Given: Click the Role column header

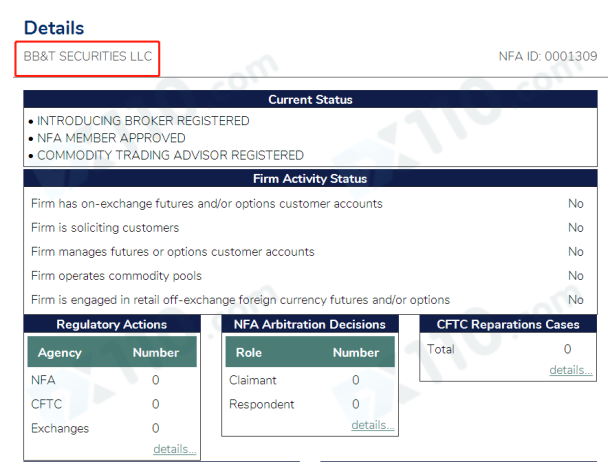Looking at the screenshot, I should tap(249, 353).
